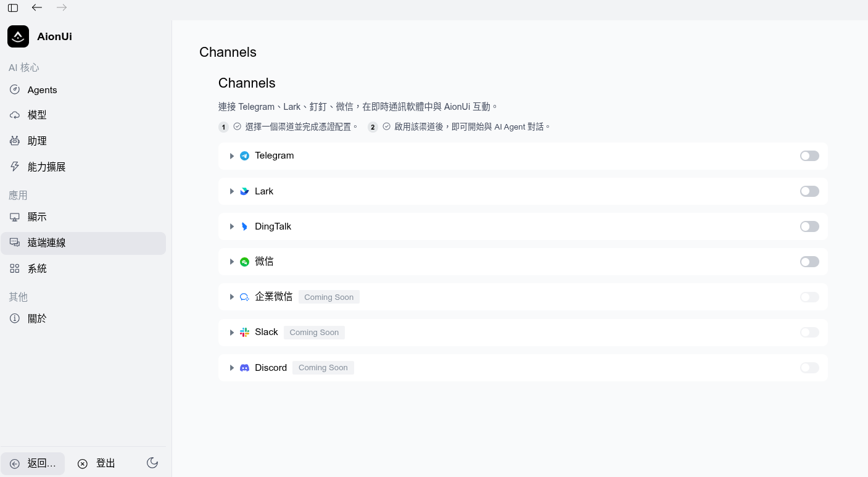This screenshot has height=477, width=868.
Task: Click the Discord channel name
Action: tap(271, 368)
